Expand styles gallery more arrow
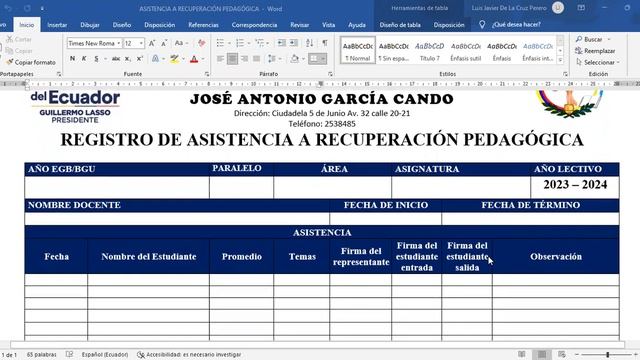The width and height of the screenshot is (640, 360). click(560, 60)
